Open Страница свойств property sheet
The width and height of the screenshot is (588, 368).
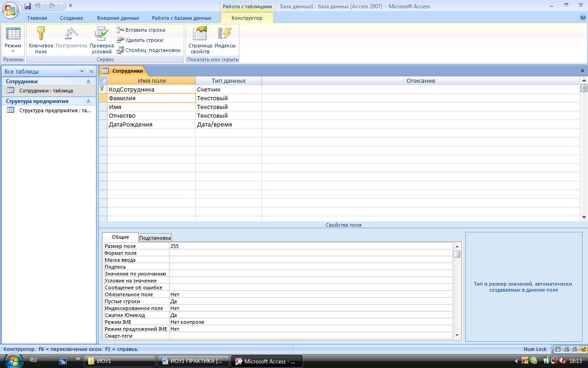(x=200, y=40)
